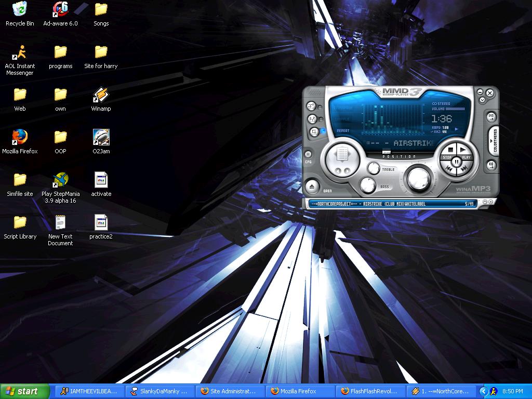Click the 1:36 elapsed time display

pos(442,119)
